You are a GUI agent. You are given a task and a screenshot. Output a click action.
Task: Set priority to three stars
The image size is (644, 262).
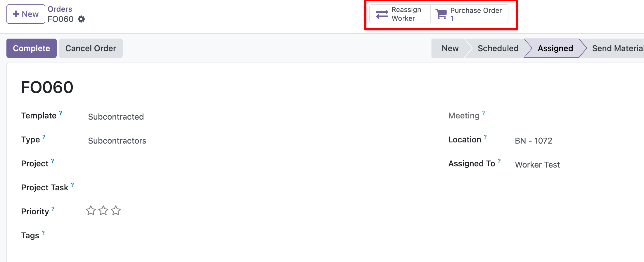[116, 211]
